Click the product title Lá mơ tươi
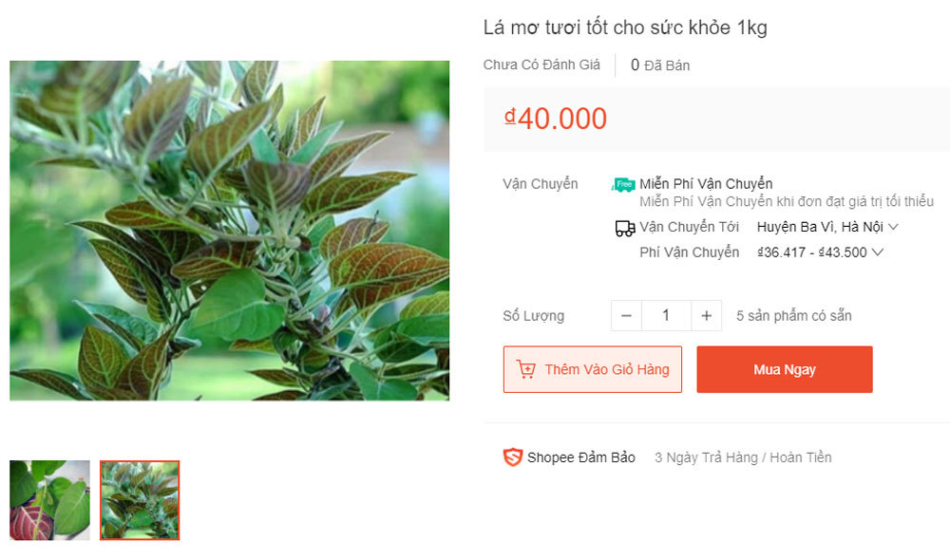Image resolution: width=950 pixels, height=560 pixels. tap(625, 28)
